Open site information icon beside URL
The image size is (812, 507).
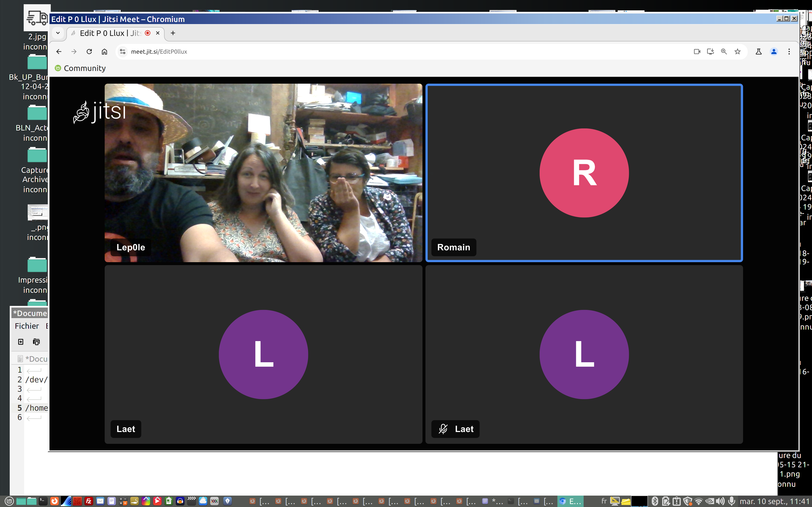123,52
